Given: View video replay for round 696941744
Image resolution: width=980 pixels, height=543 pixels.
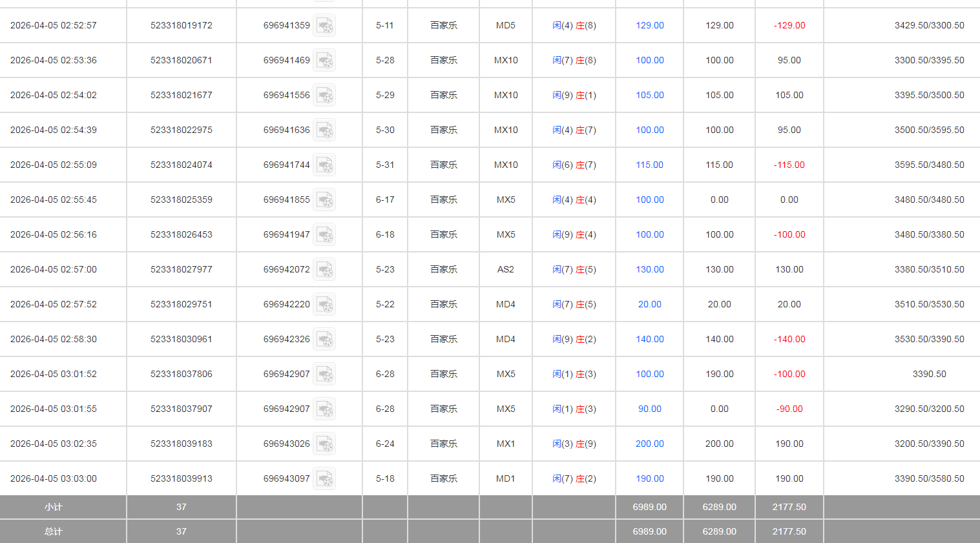Looking at the screenshot, I should [x=324, y=165].
